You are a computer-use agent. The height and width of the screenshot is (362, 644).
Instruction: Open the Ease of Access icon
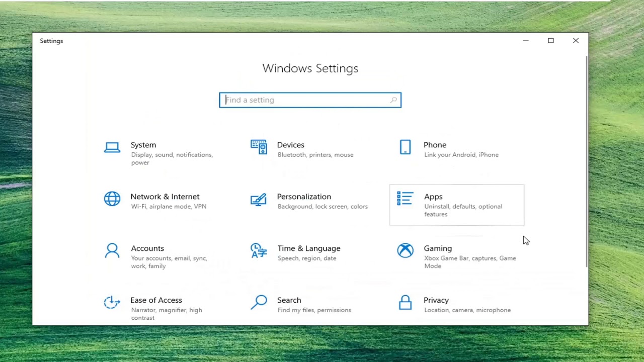(112, 302)
